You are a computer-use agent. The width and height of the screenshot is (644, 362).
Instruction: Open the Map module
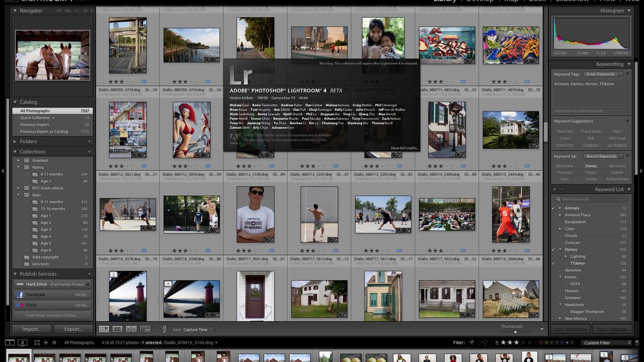point(511,2)
